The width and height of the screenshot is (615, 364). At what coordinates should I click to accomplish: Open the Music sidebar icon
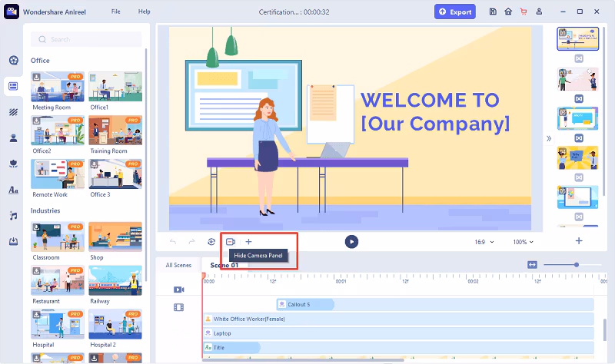pyautogui.click(x=13, y=216)
